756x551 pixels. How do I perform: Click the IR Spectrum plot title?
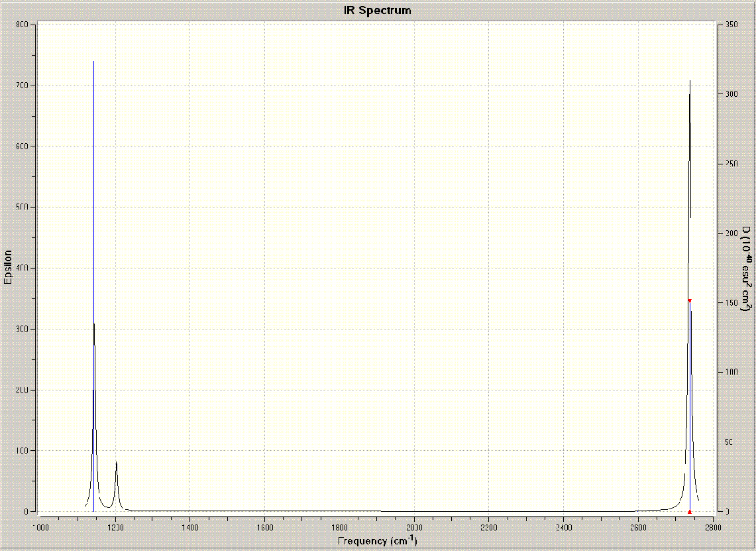tap(377, 10)
